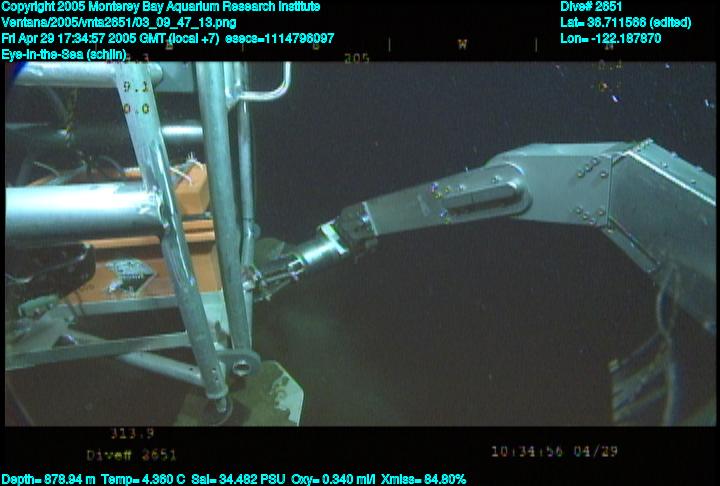Click the Lon= -122.187870 readout
This screenshot has height=486, width=720.
point(611,38)
